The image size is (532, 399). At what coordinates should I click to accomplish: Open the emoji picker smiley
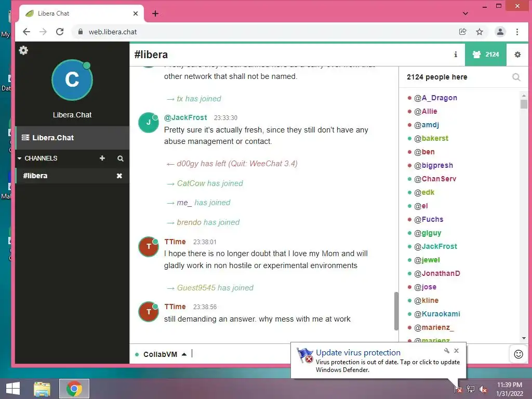click(518, 354)
